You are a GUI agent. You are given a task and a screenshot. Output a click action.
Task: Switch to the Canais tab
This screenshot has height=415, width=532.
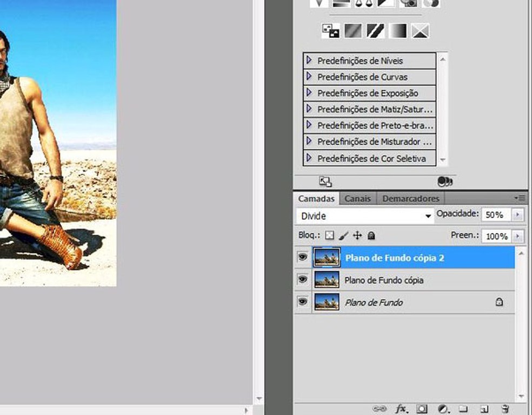[x=357, y=198]
